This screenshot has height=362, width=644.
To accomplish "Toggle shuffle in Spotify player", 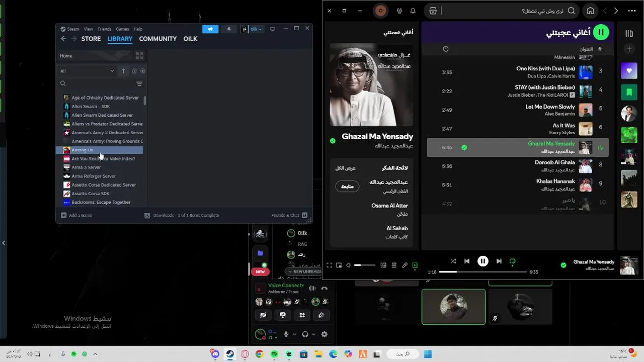I will pos(453,261).
